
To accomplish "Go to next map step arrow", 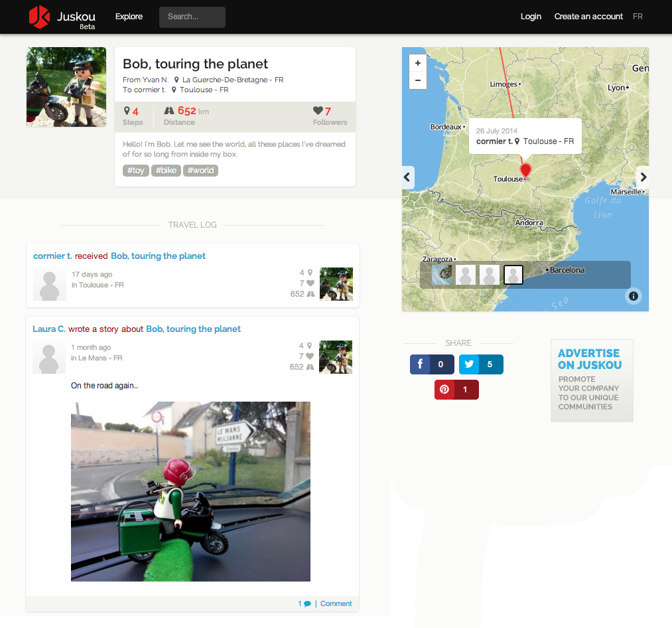I will pos(642,177).
